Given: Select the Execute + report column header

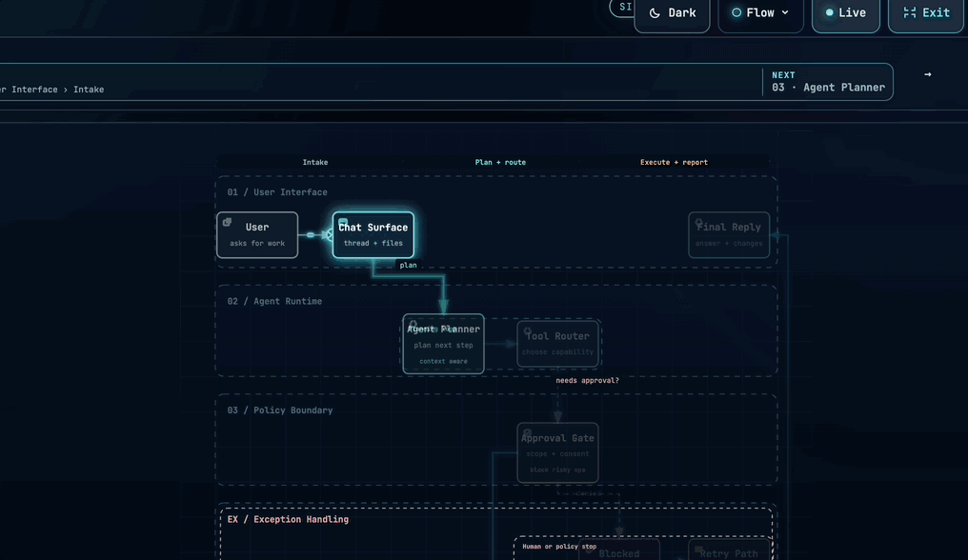Looking at the screenshot, I should (674, 163).
